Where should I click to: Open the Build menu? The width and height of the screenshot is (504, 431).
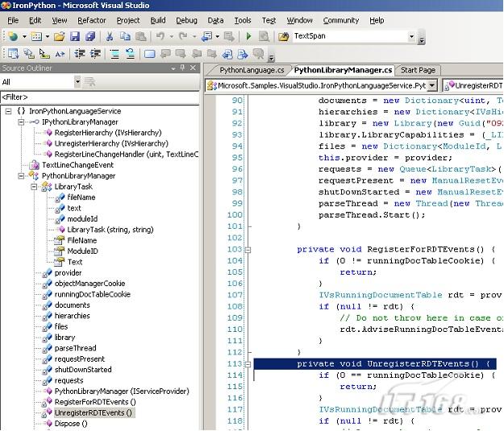(158, 21)
